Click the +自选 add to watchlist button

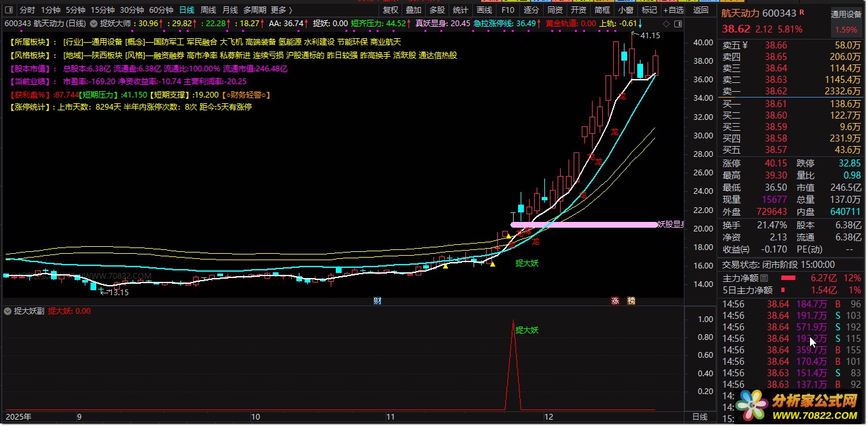[x=673, y=10]
